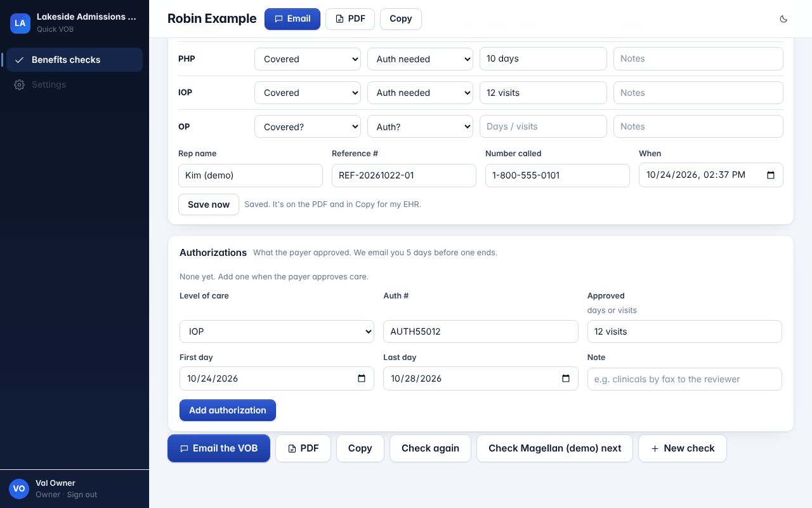Click Email the VOB button
Screen dimensions: 812x508
coord(219,448)
